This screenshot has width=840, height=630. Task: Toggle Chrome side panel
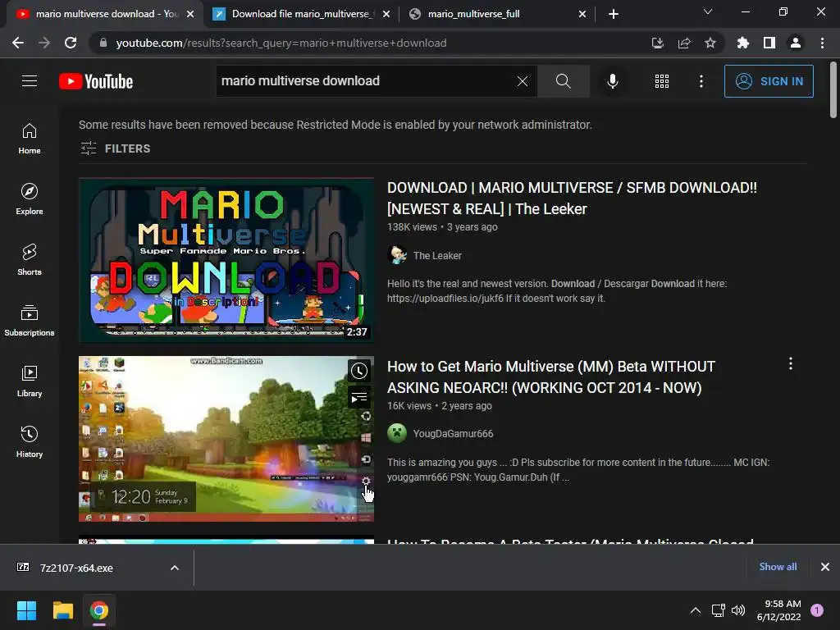tap(769, 43)
